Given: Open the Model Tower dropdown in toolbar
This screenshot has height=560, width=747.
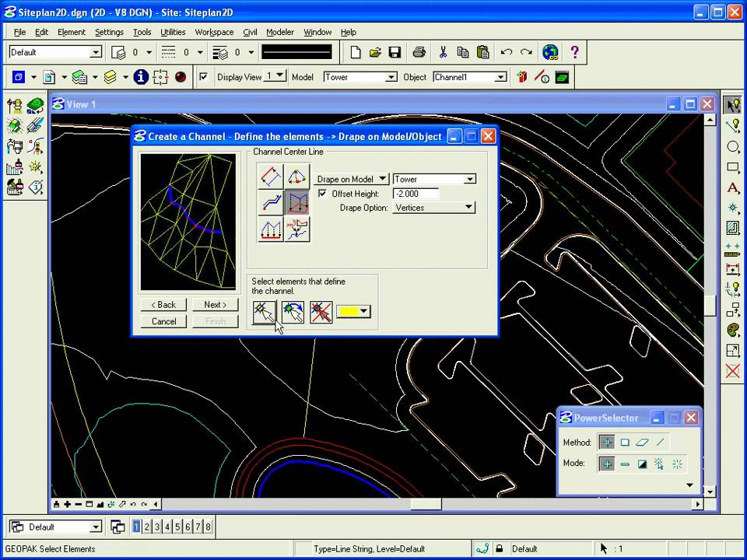Looking at the screenshot, I should (x=391, y=77).
